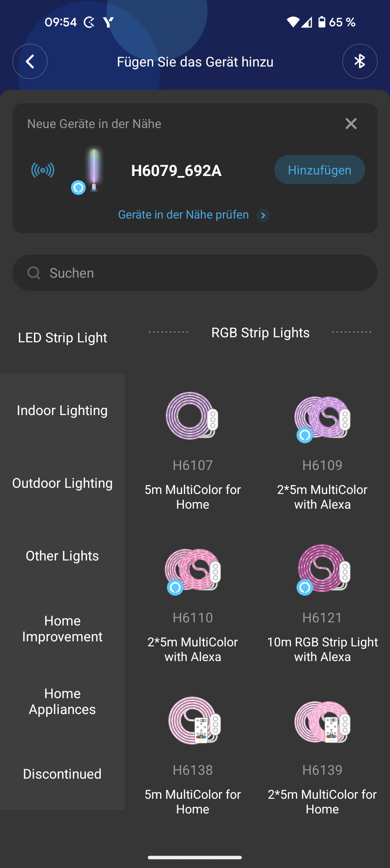Open 'Geräte in der Nähe prüfen' link
Screen dimensions: 390x868
click(x=183, y=215)
